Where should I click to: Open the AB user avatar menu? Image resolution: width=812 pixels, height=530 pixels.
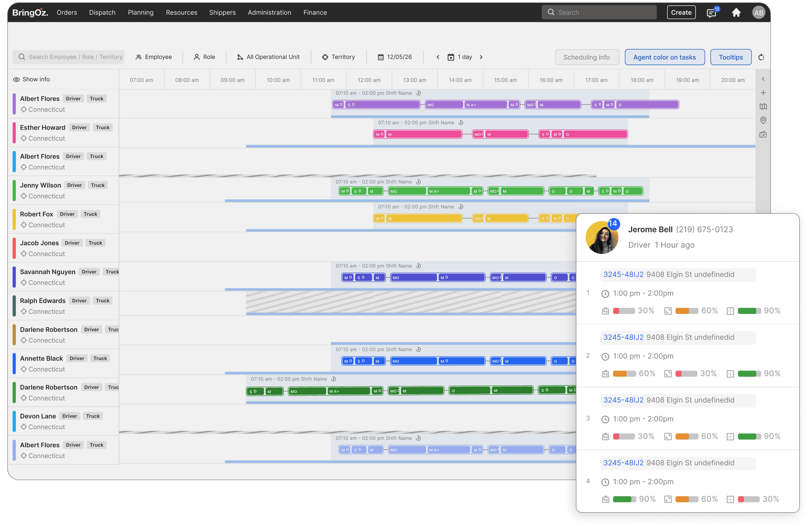click(x=758, y=13)
